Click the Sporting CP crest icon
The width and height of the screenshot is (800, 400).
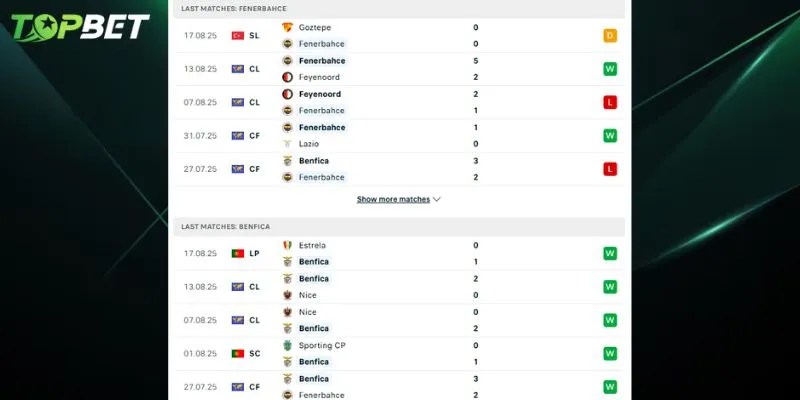point(288,345)
